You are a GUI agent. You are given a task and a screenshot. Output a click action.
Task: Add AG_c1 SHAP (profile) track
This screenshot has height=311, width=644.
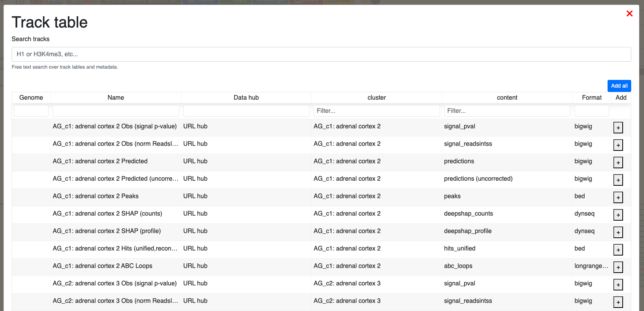618,232
